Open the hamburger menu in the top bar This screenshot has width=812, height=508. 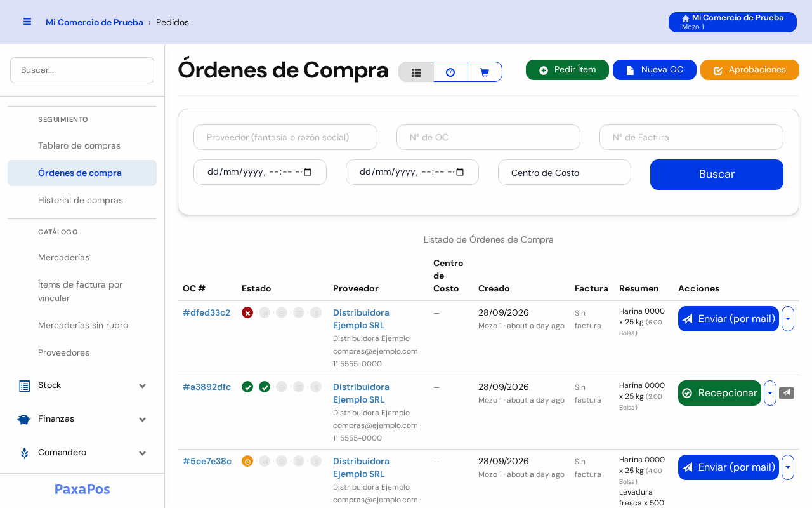coord(27,22)
